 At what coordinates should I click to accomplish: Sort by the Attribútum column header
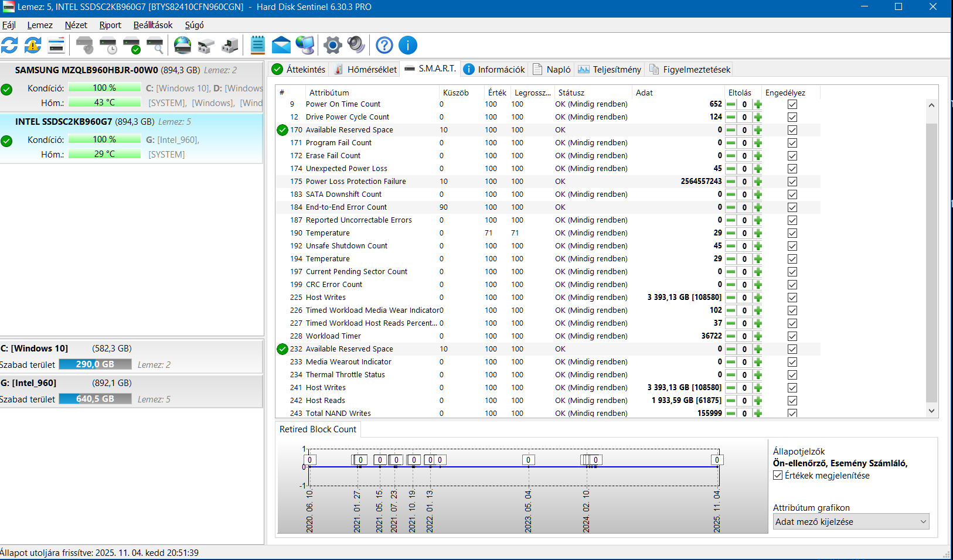point(372,93)
